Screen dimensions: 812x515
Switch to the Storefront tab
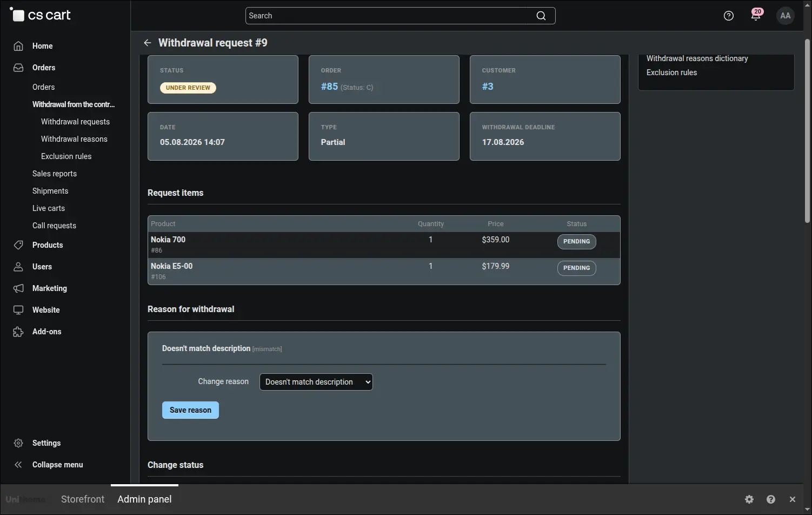click(x=83, y=499)
